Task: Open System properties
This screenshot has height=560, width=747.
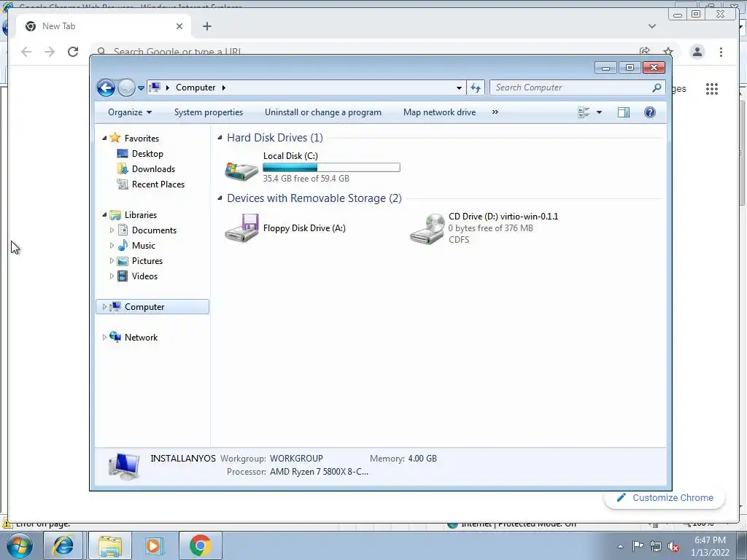Action: coord(208,112)
